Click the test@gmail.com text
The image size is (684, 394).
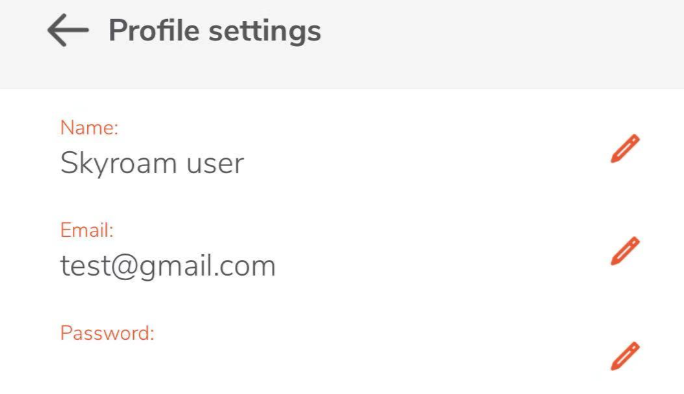168,266
